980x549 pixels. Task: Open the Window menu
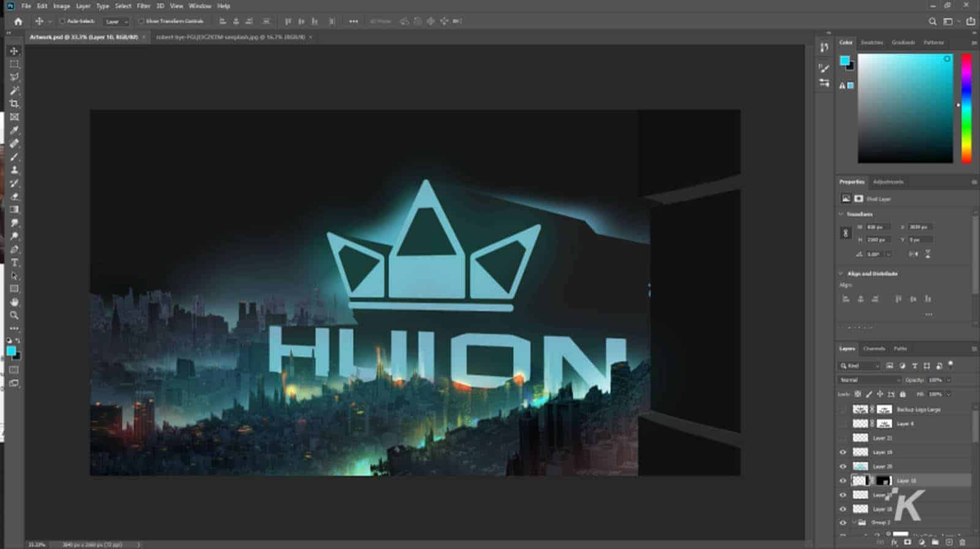200,6
